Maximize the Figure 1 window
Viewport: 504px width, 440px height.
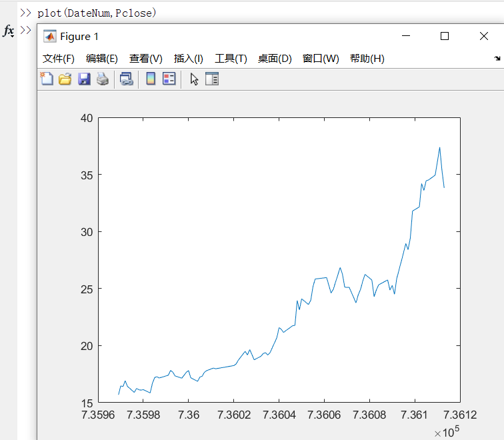click(x=445, y=36)
